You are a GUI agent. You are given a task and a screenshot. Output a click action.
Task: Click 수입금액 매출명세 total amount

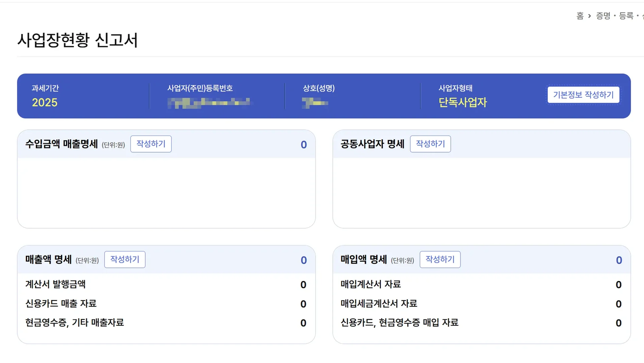click(304, 145)
